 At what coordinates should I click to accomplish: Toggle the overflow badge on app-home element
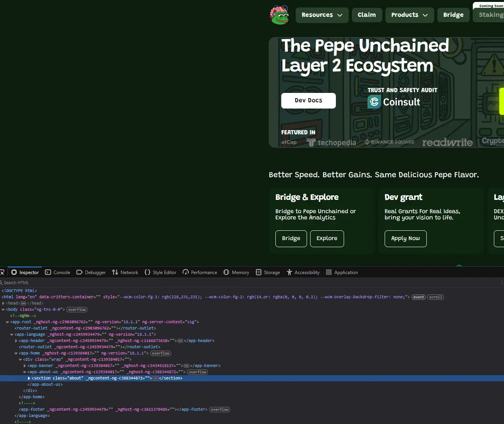pos(161,353)
